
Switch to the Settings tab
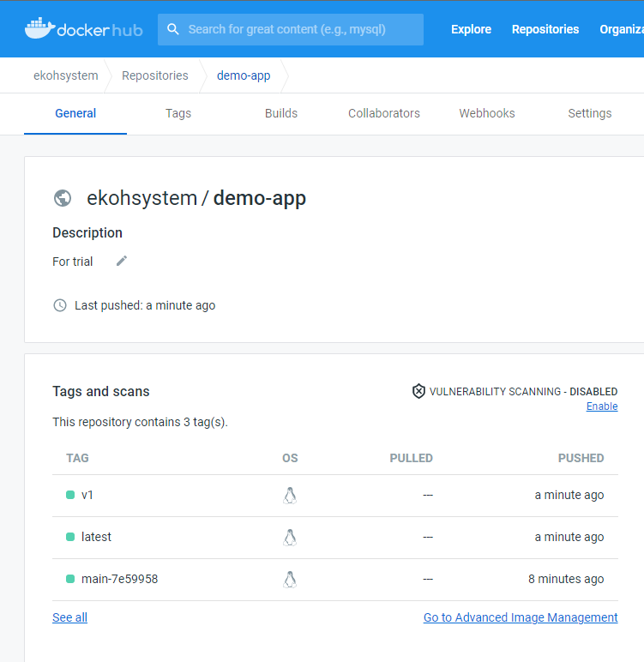[589, 113]
